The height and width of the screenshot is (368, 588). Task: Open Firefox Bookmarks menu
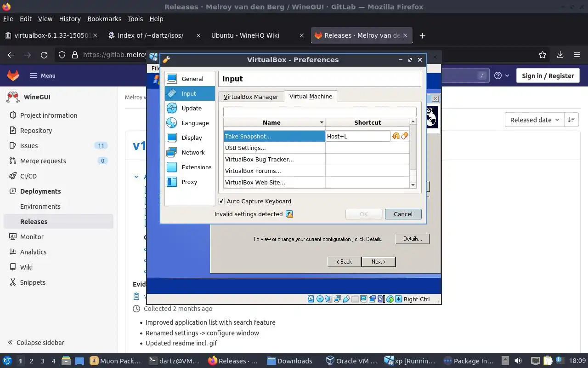[104, 19]
